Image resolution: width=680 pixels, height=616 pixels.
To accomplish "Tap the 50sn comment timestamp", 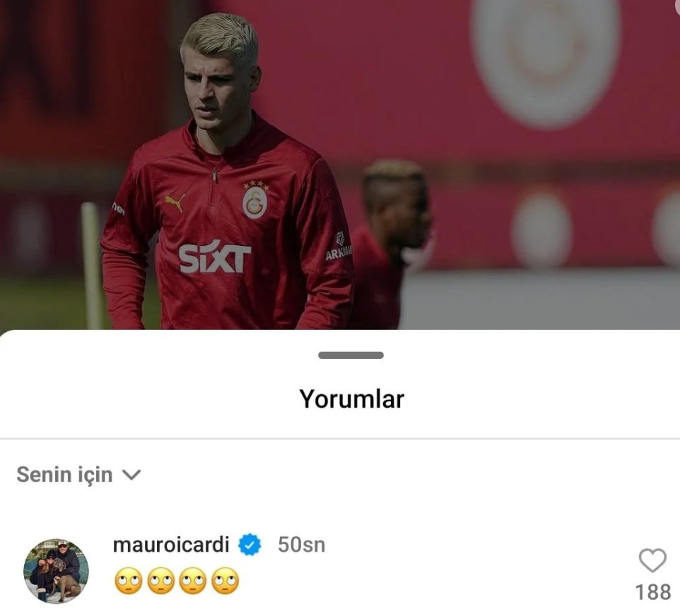I will (301, 545).
